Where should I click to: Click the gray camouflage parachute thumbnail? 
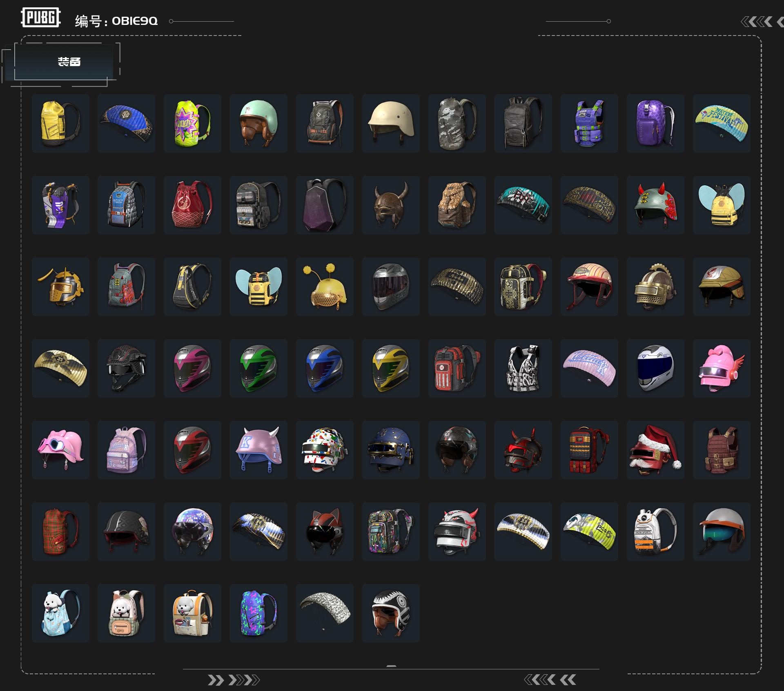[325, 613]
